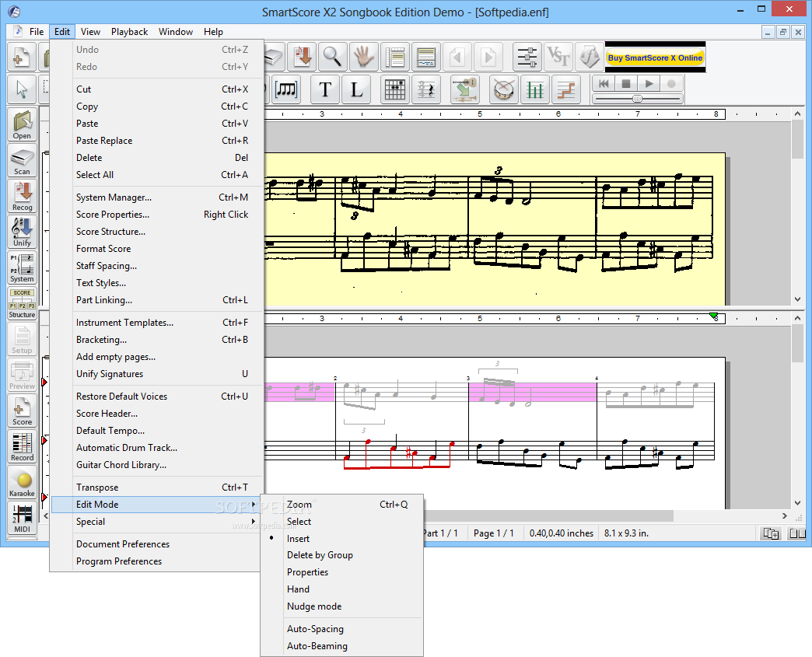Viewport: 812px width, 657px height.
Task: Open Karaoke view from the sidebar
Action: click(23, 481)
